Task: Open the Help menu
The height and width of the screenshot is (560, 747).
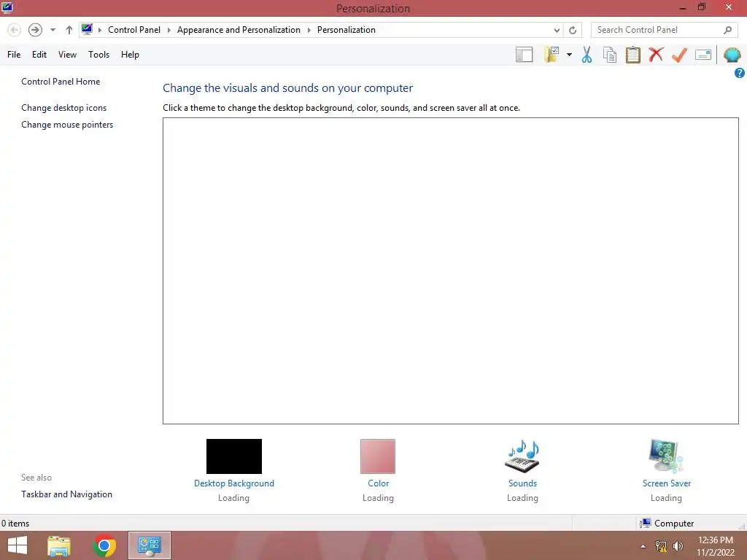Action: click(x=130, y=55)
